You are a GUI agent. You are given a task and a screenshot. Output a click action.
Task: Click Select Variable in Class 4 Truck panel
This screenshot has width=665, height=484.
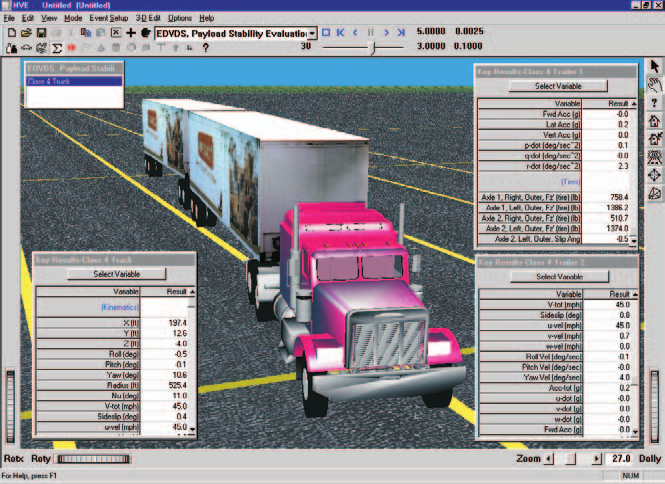click(x=117, y=274)
